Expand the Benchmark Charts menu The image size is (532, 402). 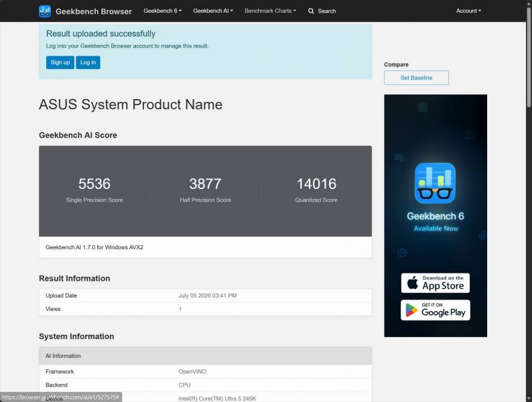270,11
